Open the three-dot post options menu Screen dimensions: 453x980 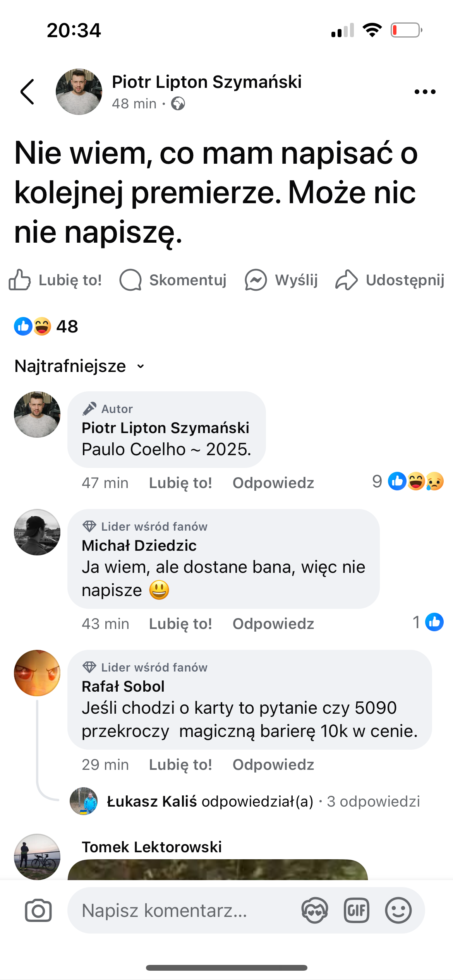(x=425, y=92)
